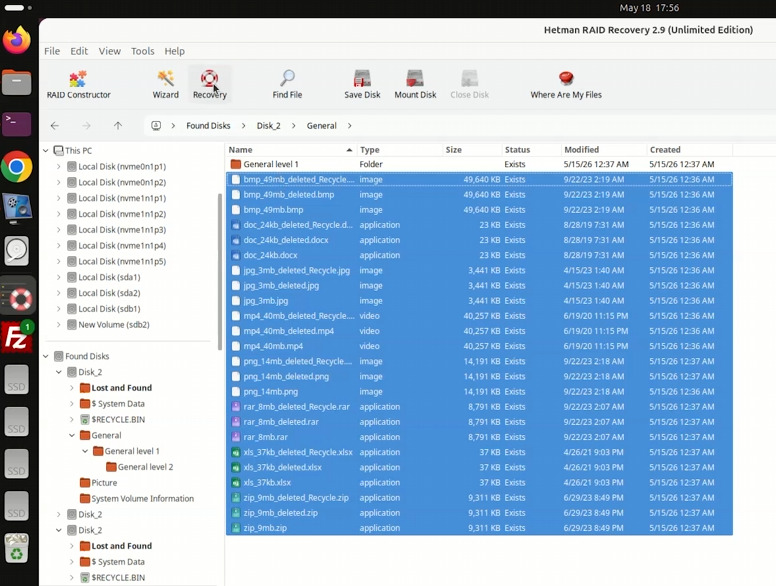Go up one folder level arrow
The height and width of the screenshot is (586, 776).
pos(118,126)
